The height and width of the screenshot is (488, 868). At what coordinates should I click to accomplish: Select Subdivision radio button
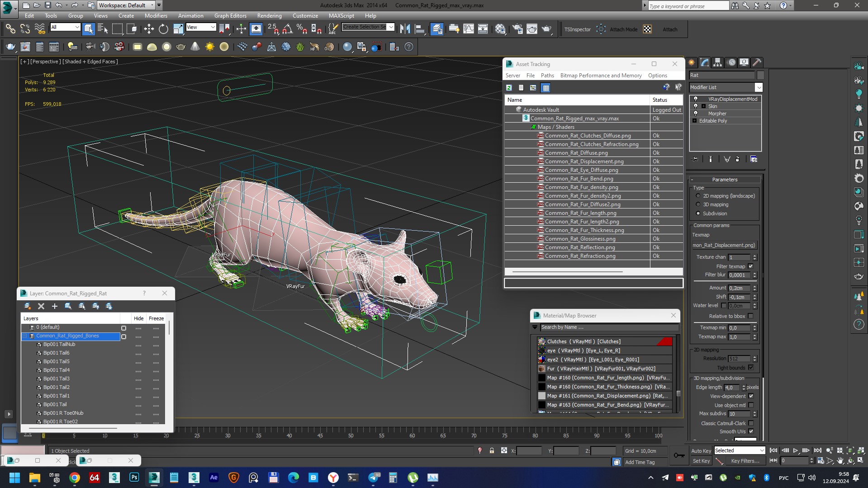tap(698, 213)
